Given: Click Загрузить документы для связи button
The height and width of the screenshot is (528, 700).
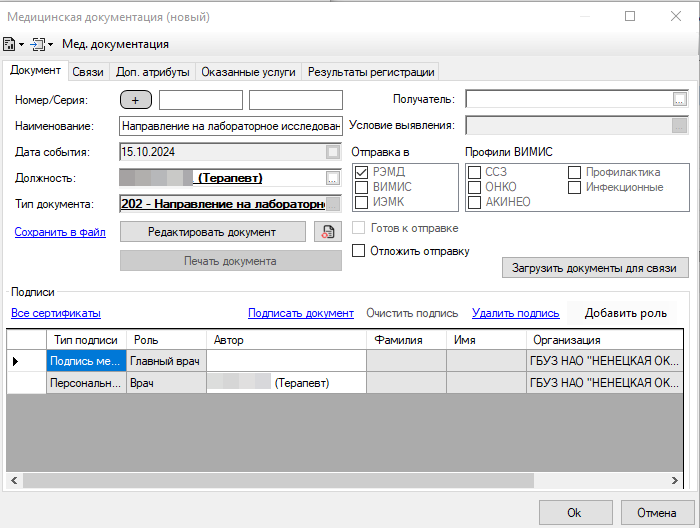Looking at the screenshot, I should pyautogui.click(x=595, y=268).
